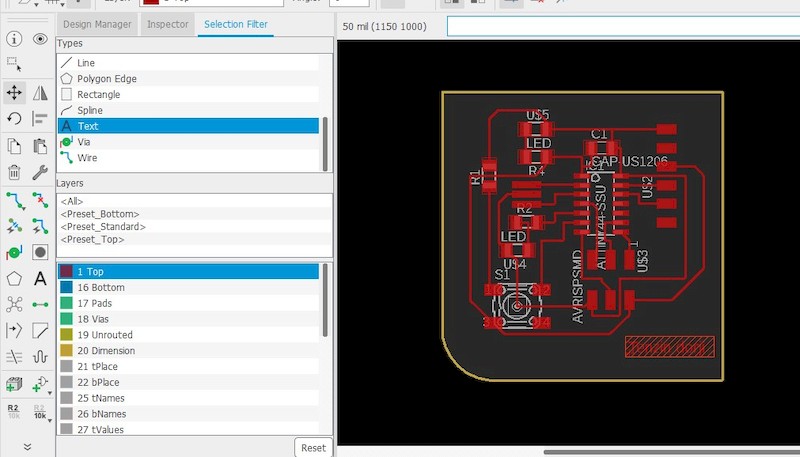The width and height of the screenshot is (800, 457).
Task: Click the command line input field
Action: coord(623,26)
